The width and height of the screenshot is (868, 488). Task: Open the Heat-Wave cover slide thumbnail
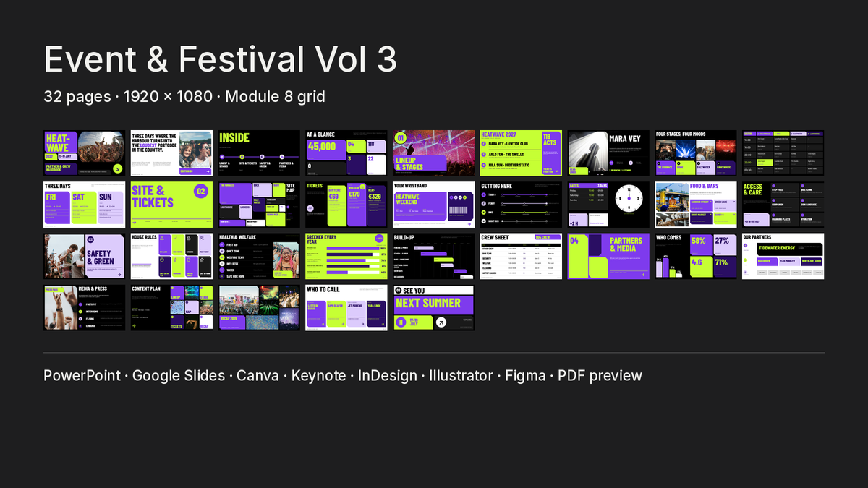[84, 153]
